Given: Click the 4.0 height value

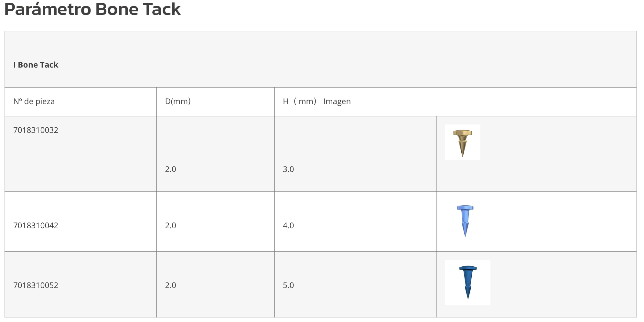Looking at the screenshot, I should (x=288, y=225).
